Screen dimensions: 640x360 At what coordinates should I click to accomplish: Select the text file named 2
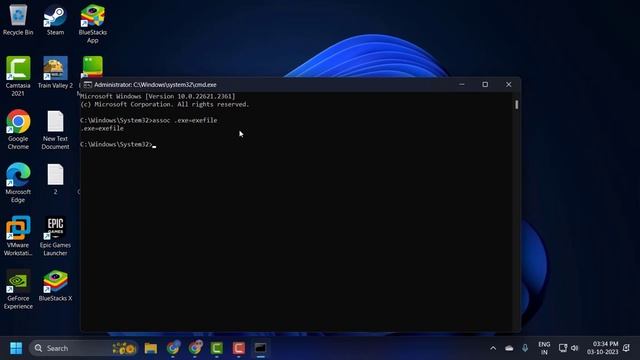coord(55,179)
